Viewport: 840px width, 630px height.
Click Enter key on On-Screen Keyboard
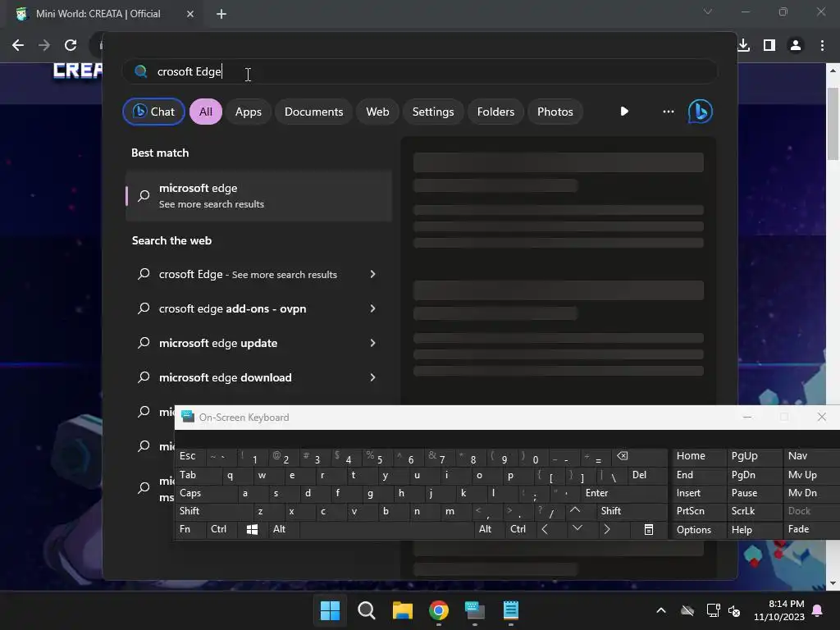pyautogui.click(x=623, y=493)
